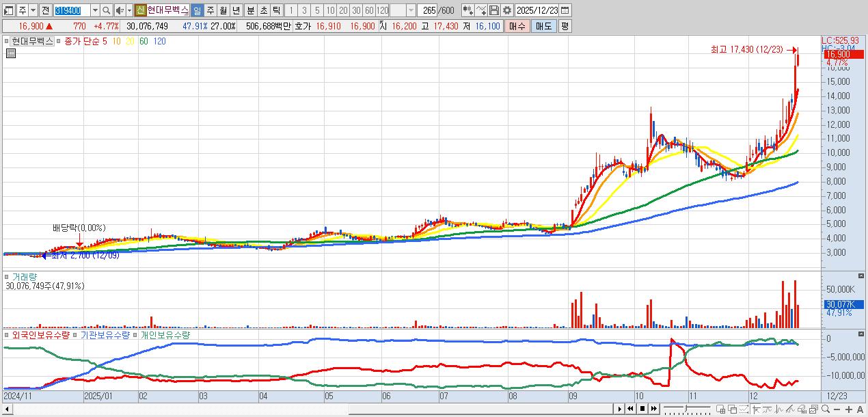Click the 외국인보유수량 indicator label

pos(41,336)
